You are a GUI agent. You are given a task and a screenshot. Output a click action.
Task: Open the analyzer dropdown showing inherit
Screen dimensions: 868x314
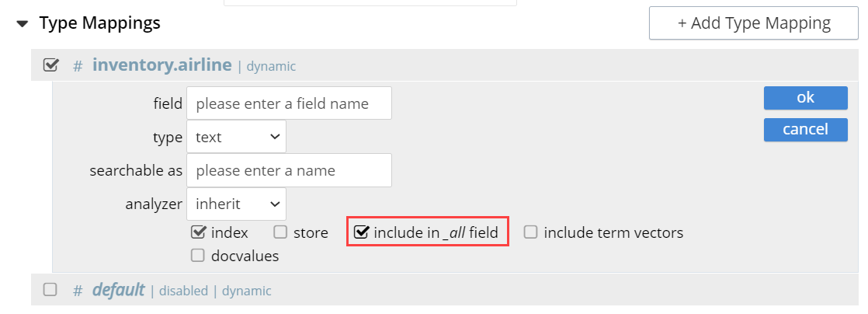(x=236, y=204)
